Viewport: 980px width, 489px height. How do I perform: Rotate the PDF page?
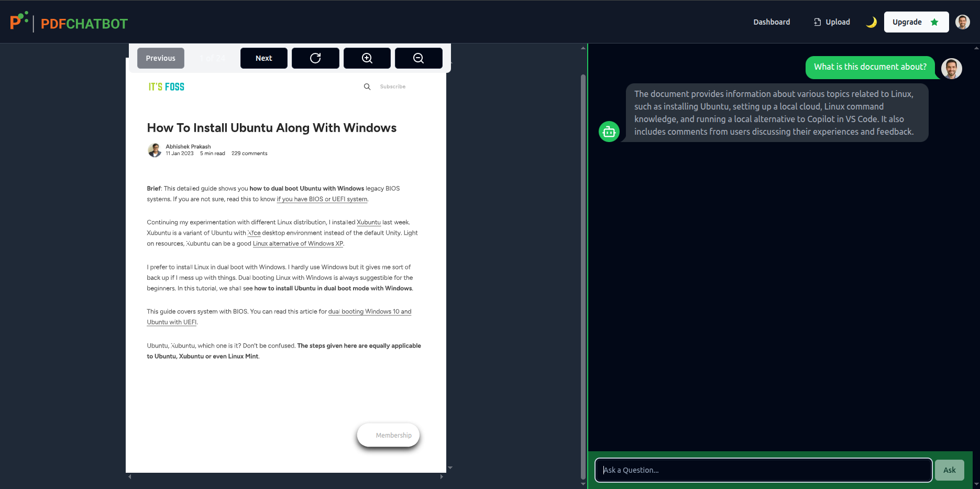pyautogui.click(x=315, y=58)
